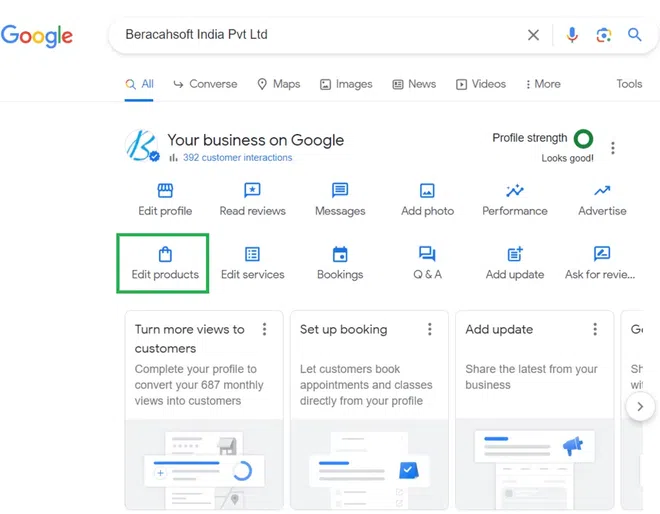660x514 pixels.
Task: Click the Add photo image icon
Action: click(x=427, y=190)
